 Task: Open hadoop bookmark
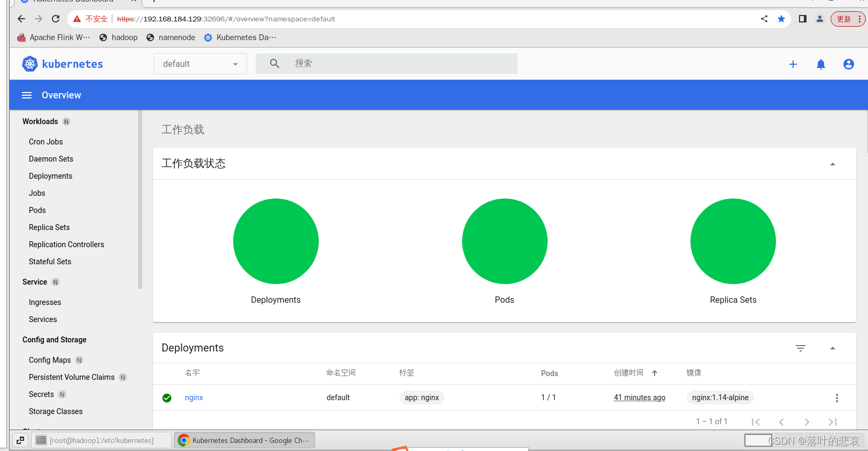point(118,37)
